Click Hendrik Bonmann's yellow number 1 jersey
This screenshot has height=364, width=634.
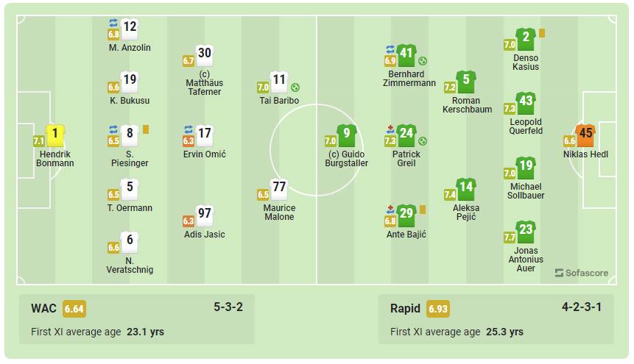point(55,136)
